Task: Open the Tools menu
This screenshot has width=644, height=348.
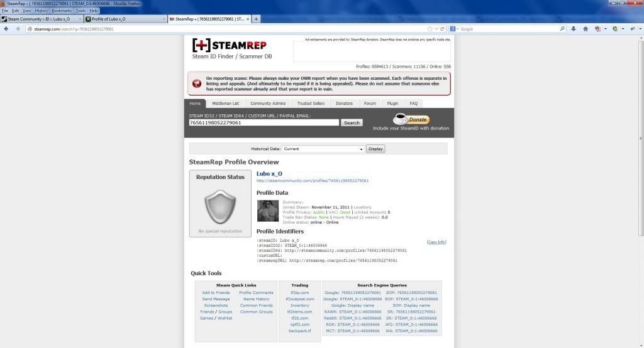Action: point(80,11)
